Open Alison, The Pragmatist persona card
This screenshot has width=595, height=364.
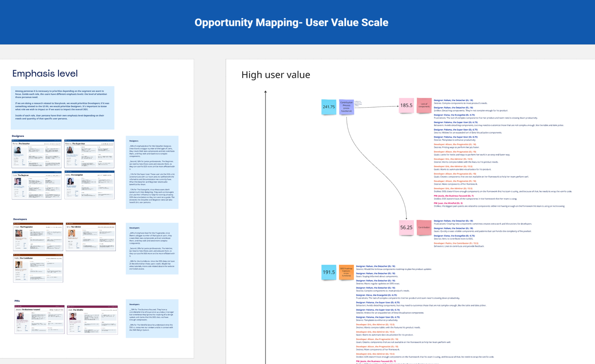38,237
